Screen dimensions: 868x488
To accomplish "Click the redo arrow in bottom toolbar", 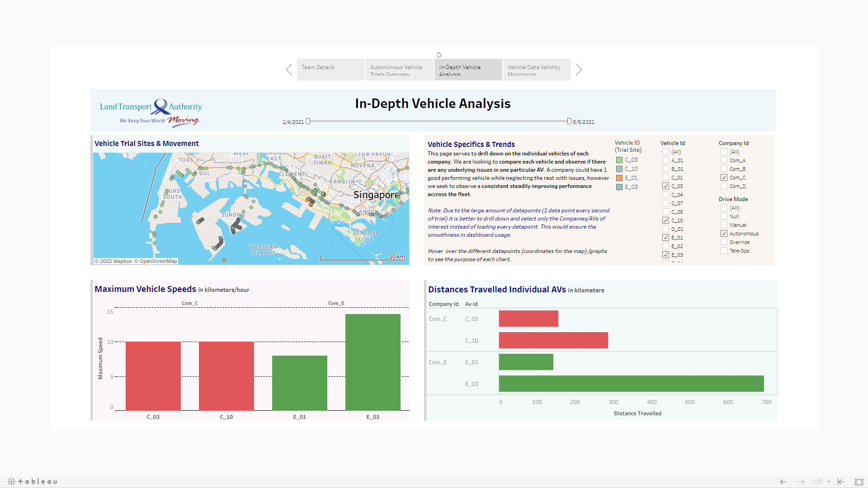I will point(801,482).
